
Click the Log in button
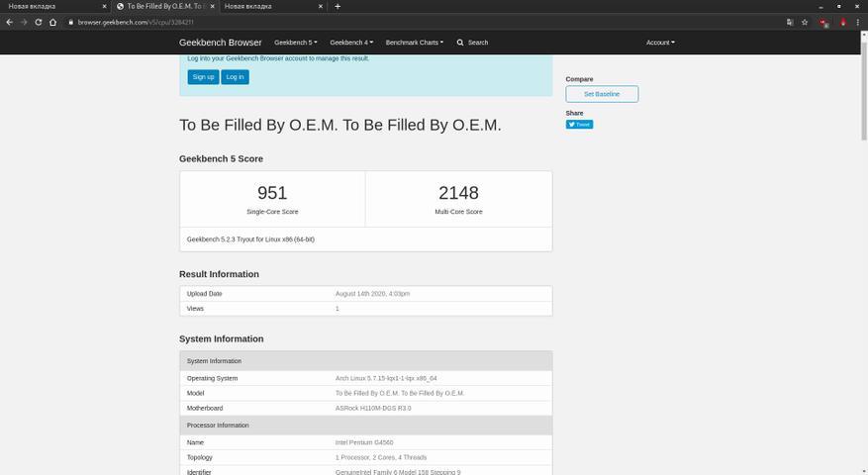(x=235, y=77)
